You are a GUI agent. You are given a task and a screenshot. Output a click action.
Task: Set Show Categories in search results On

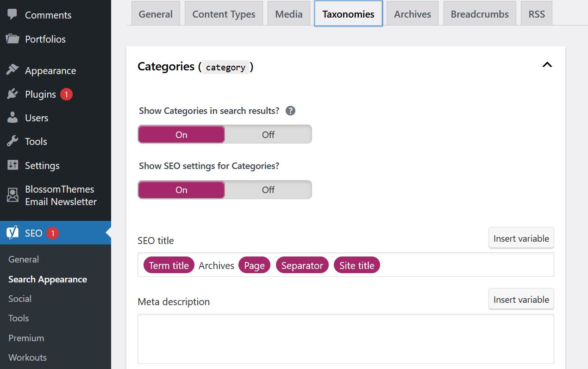[x=181, y=135]
